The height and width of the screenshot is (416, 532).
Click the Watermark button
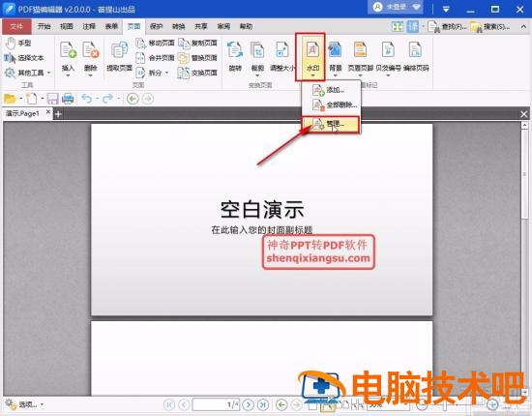(312, 56)
